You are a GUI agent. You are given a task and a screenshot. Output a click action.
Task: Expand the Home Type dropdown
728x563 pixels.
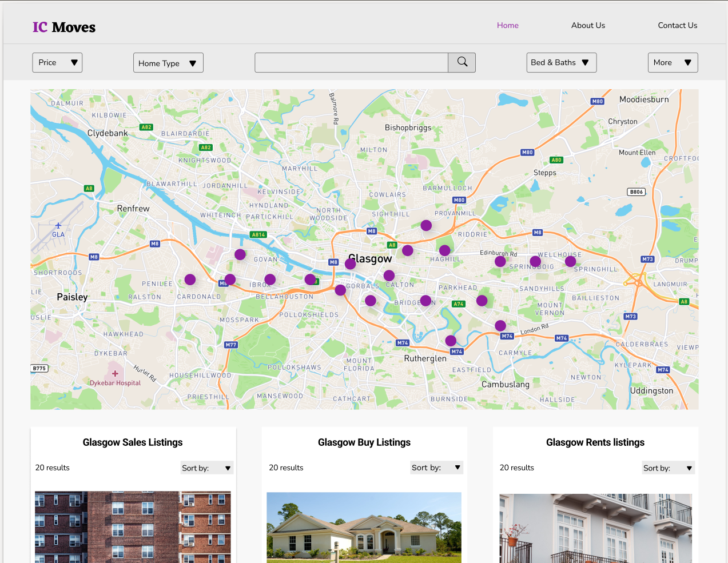[x=168, y=63]
